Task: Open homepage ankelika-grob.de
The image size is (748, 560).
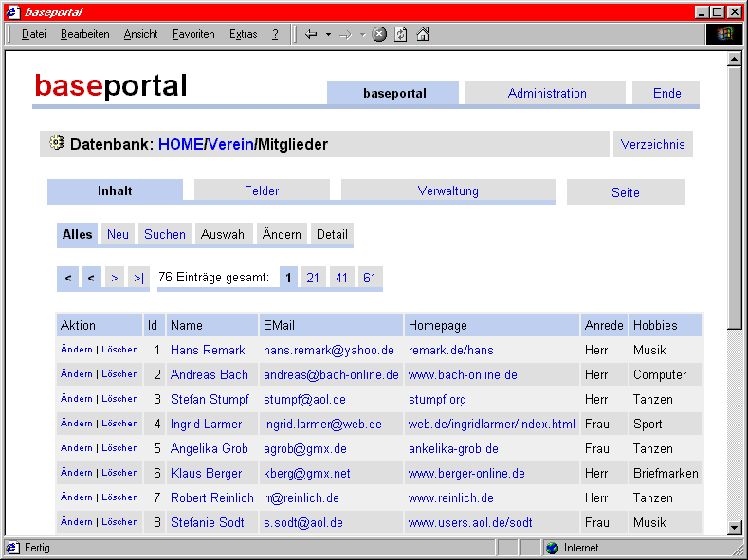Action: coord(454,448)
